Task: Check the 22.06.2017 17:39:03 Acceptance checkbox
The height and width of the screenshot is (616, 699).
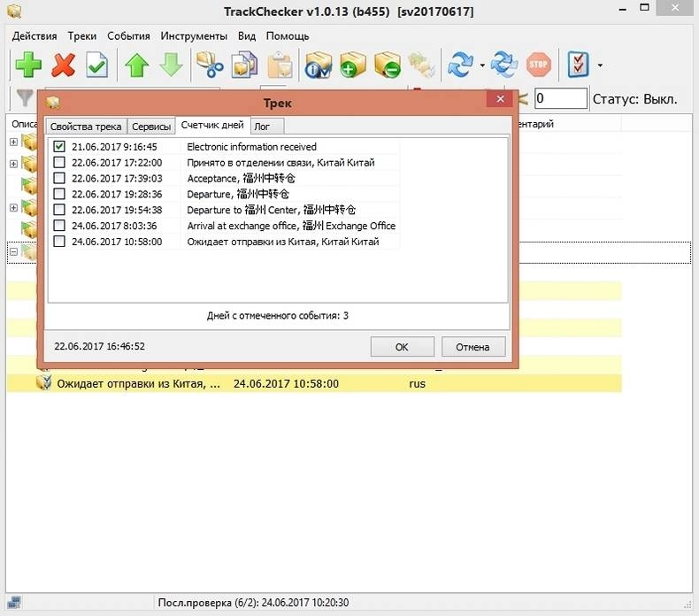Action: click(x=59, y=178)
